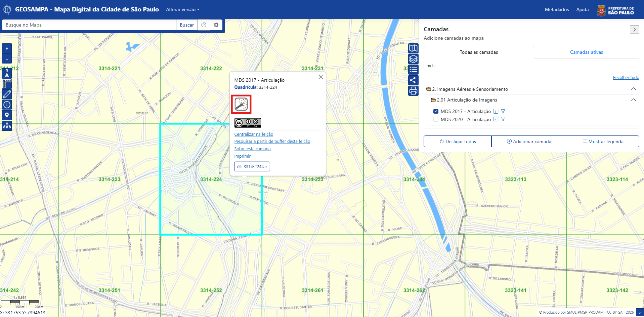Click the GEOSAMPA logo icon in header
644x317 pixels.
pos(7,9)
